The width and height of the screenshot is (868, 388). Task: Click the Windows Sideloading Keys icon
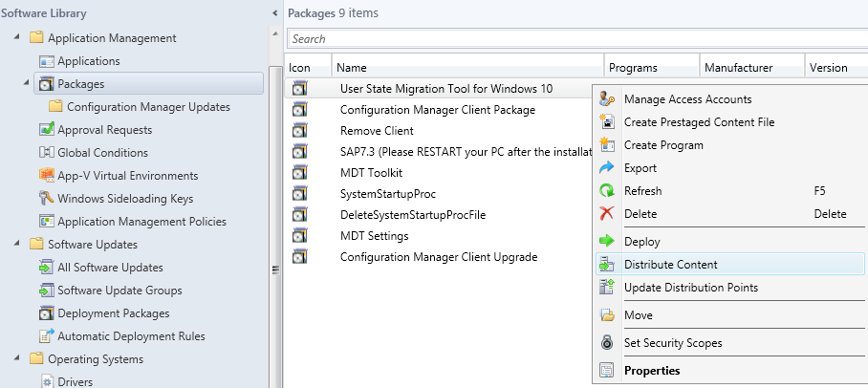click(x=47, y=198)
